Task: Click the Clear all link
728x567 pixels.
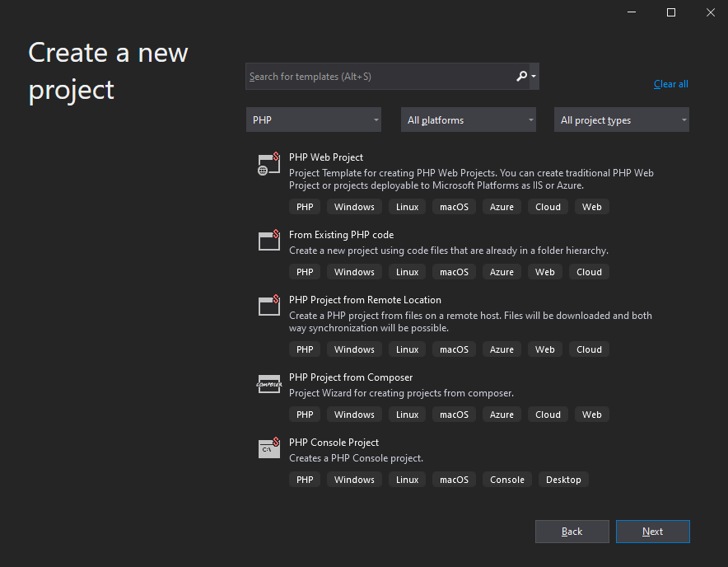Action: (x=670, y=84)
